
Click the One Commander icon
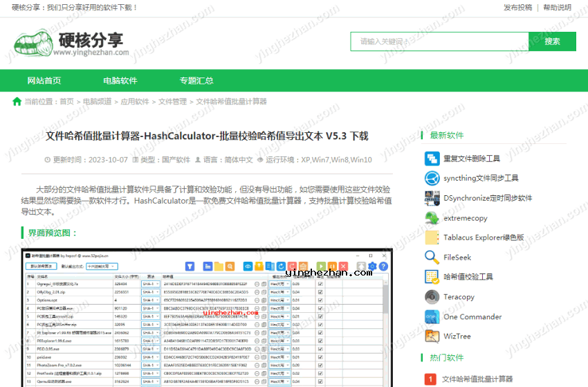pyautogui.click(x=432, y=316)
